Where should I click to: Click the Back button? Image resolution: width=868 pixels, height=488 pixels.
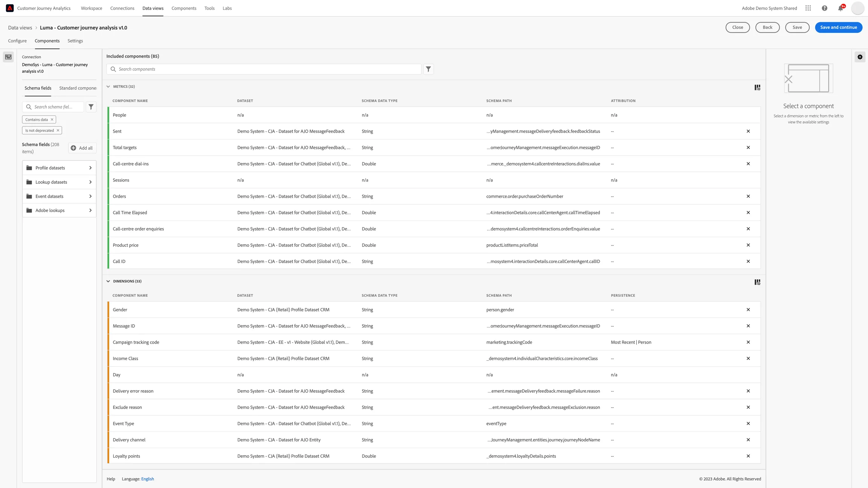tap(767, 27)
